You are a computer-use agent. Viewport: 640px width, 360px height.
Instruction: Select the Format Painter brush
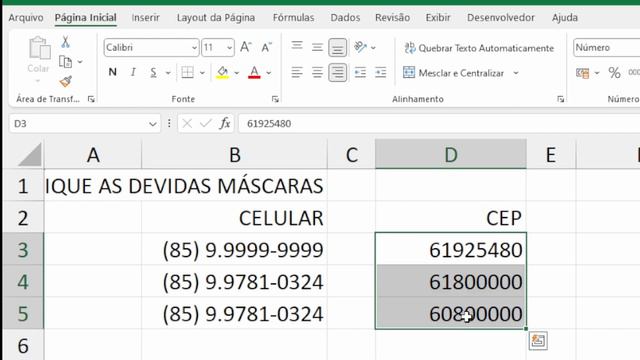tap(65, 81)
